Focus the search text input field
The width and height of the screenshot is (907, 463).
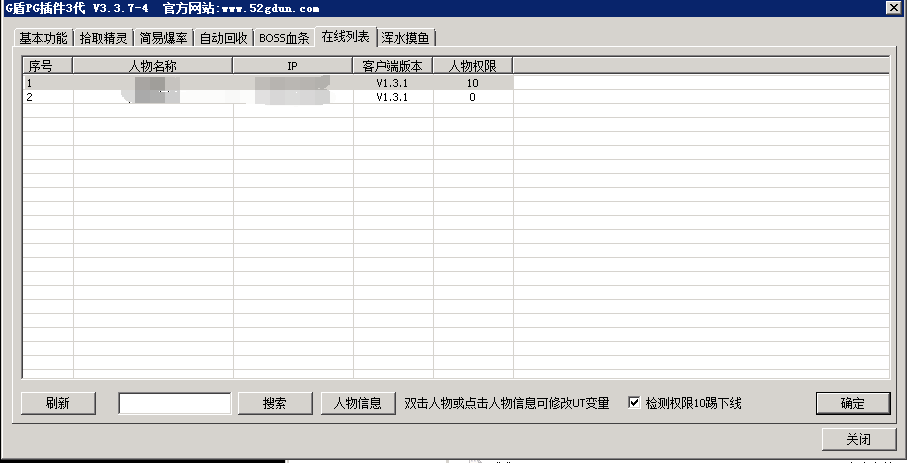(x=175, y=403)
